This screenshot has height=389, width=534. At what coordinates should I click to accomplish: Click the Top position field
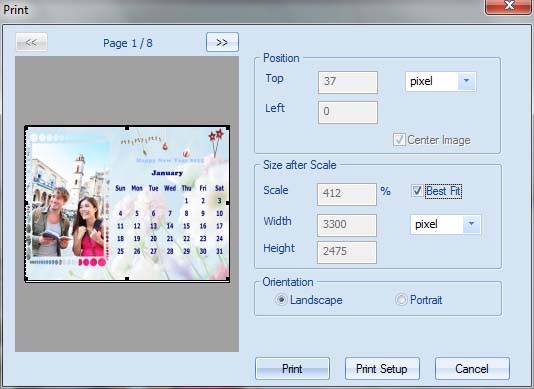click(348, 82)
